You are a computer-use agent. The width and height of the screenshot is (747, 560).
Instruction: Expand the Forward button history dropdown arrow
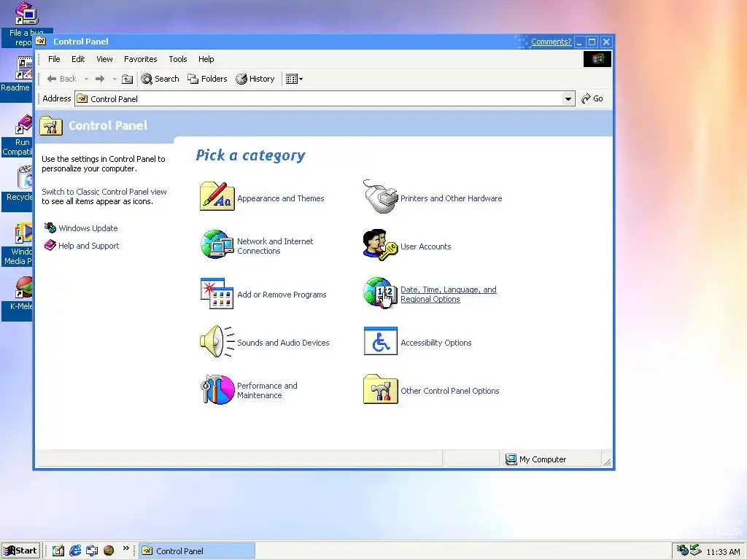tap(115, 79)
